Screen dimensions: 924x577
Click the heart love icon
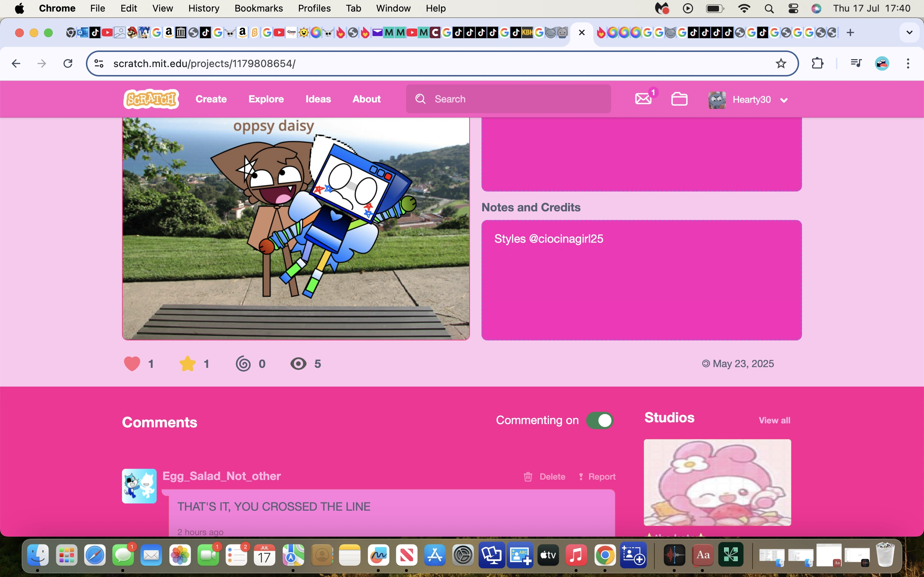coord(132,363)
